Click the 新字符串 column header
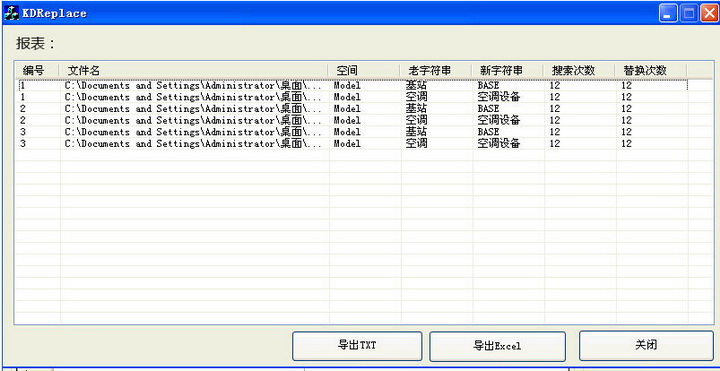 [507, 71]
